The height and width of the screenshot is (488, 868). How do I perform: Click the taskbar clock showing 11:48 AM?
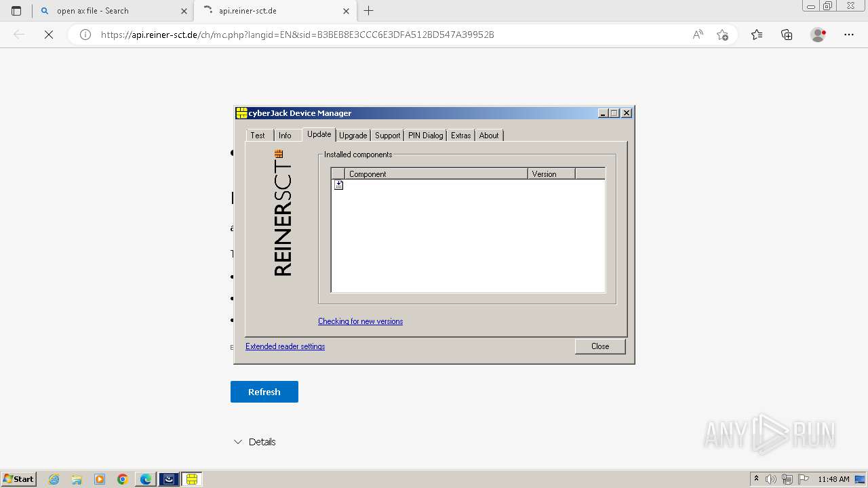pyautogui.click(x=833, y=479)
